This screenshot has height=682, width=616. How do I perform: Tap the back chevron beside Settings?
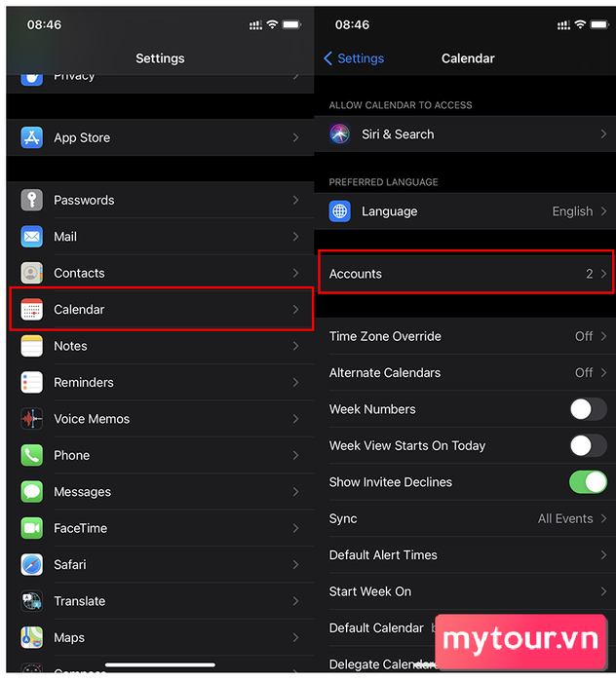click(x=328, y=58)
